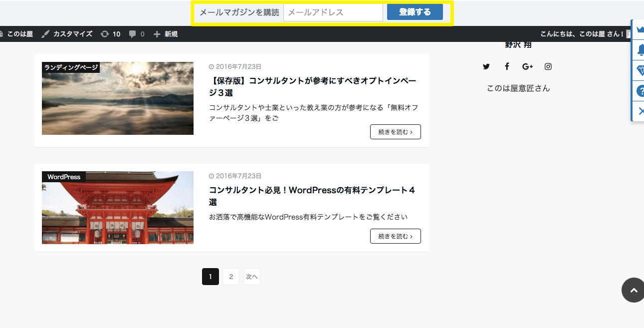Screen dimensions: 644x328
Task: Click the メールアドレス input field
Action: click(333, 12)
